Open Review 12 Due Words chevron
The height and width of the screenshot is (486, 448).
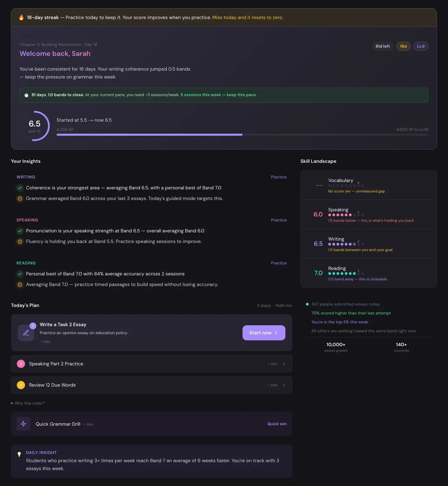pyautogui.click(x=284, y=385)
